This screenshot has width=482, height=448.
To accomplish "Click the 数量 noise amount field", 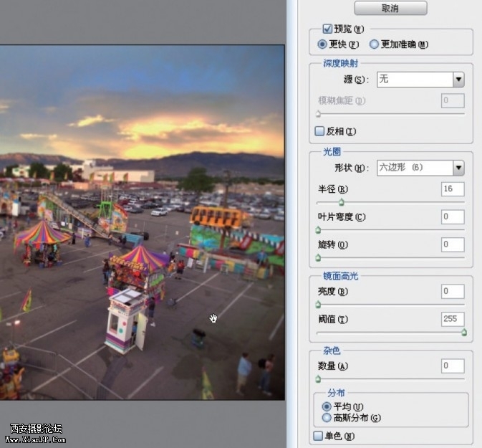I will 453,366.
